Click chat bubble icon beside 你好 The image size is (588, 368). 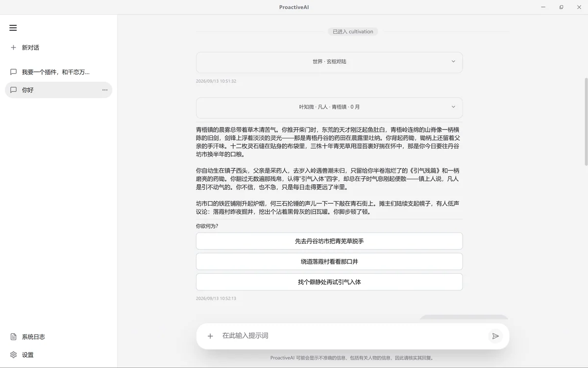[13, 90]
